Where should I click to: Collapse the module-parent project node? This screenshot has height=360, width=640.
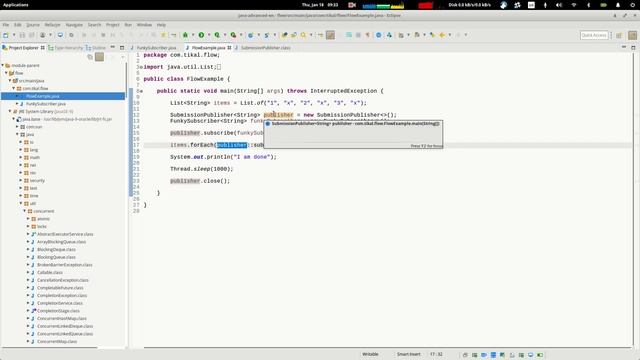[x=3, y=65]
